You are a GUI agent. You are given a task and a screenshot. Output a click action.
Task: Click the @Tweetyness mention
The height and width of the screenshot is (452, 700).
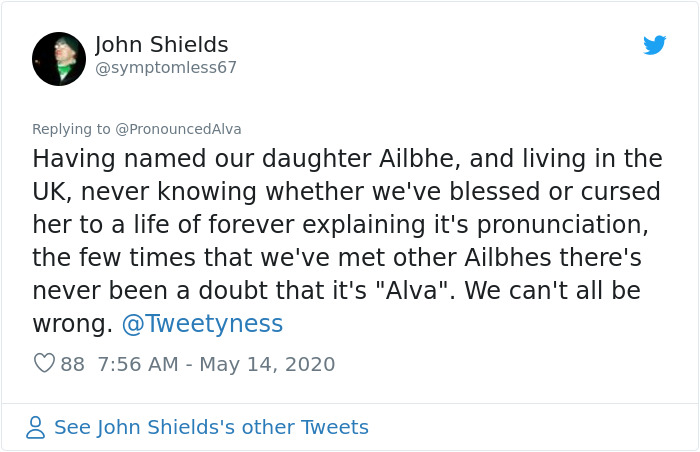202,324
